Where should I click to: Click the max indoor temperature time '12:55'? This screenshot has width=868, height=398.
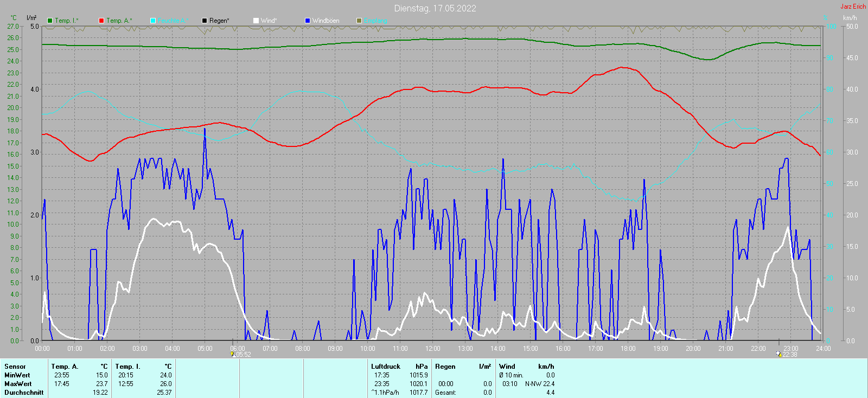[x=126, y=384]
